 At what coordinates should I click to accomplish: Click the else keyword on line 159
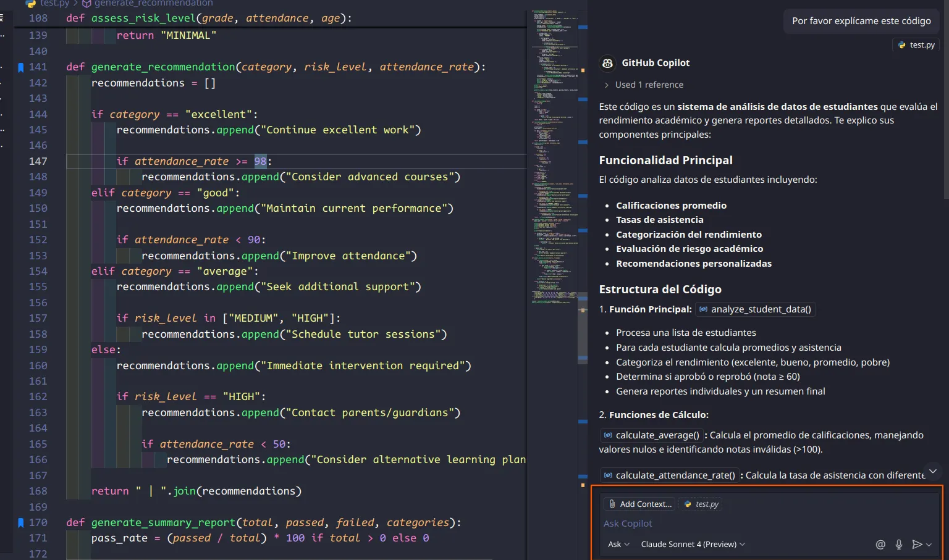[103, 349]
